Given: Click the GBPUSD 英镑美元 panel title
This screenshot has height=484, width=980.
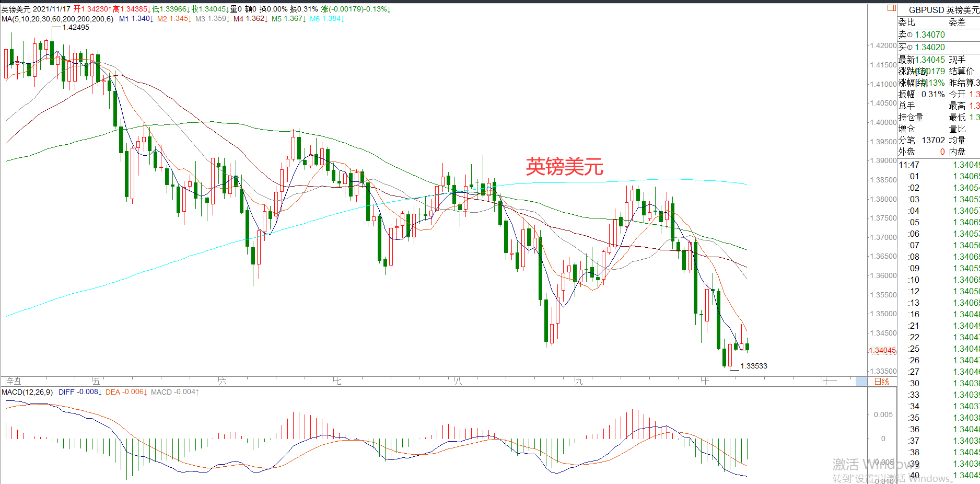Looking at the screenshot, I should pos(944,10).
